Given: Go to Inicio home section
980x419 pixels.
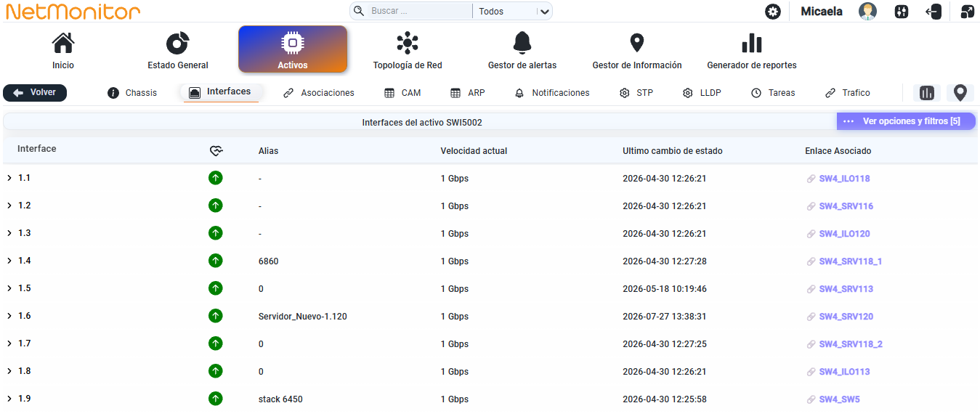Looking at the screenshot, I should coord(63,50).
